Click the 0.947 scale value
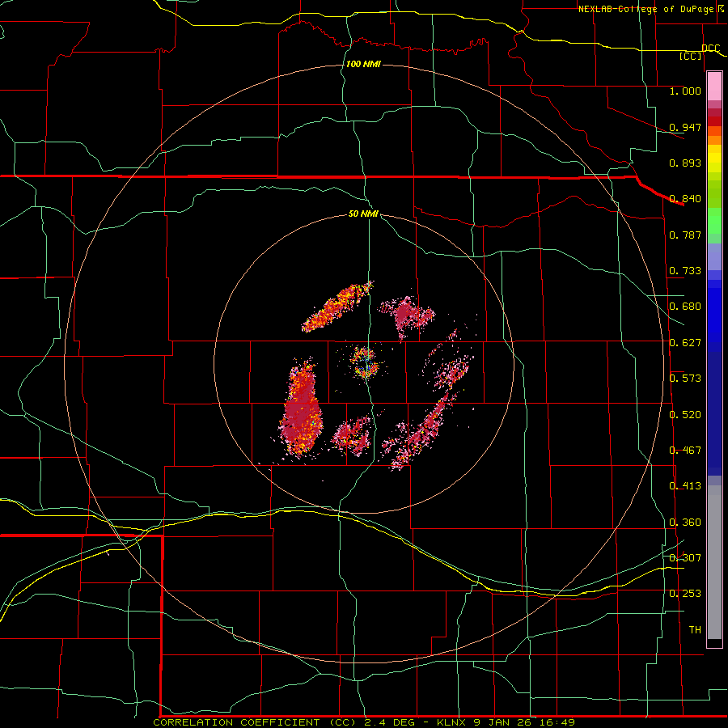The image size is (728, 728). 685,127
